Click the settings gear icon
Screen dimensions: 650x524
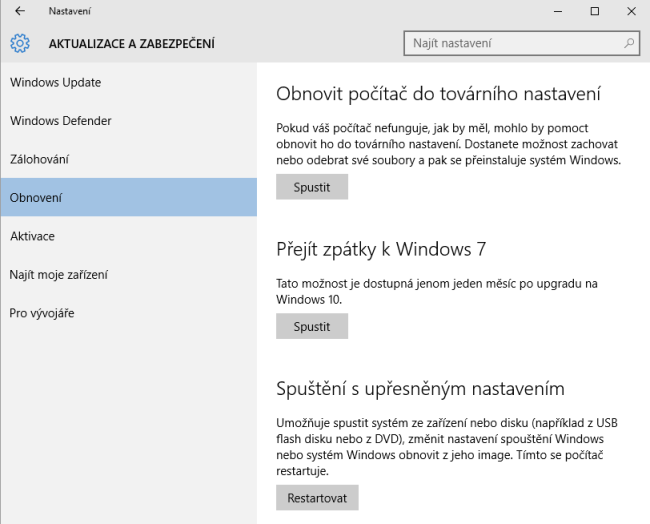tap(20, 43)
